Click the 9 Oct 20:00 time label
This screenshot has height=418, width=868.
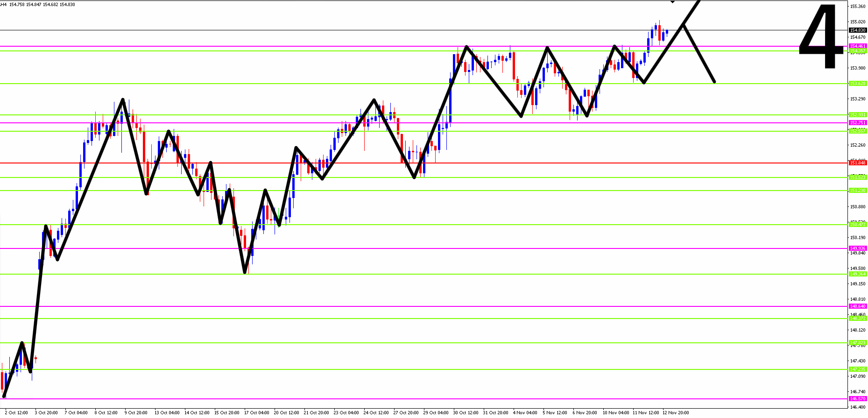(136, 413)
